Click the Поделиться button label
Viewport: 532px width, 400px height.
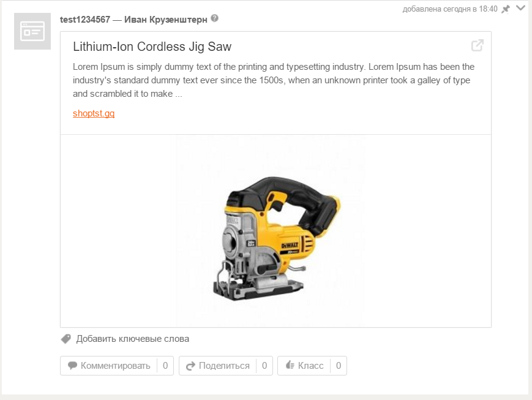[x=224, y=366]
